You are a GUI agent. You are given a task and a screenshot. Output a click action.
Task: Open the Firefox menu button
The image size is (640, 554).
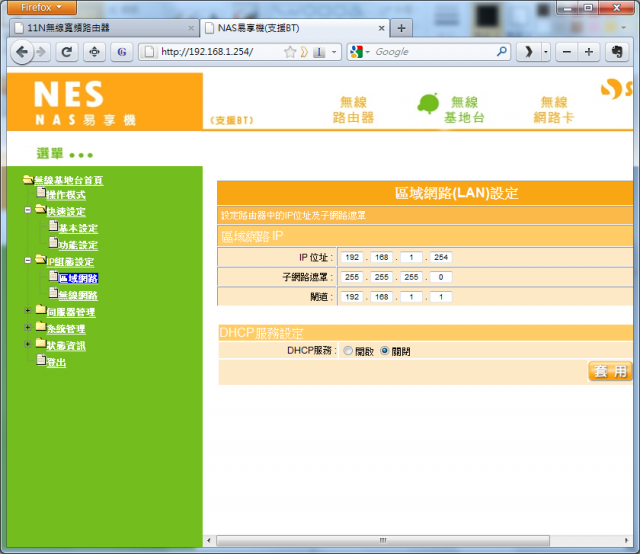coord(42,7)
